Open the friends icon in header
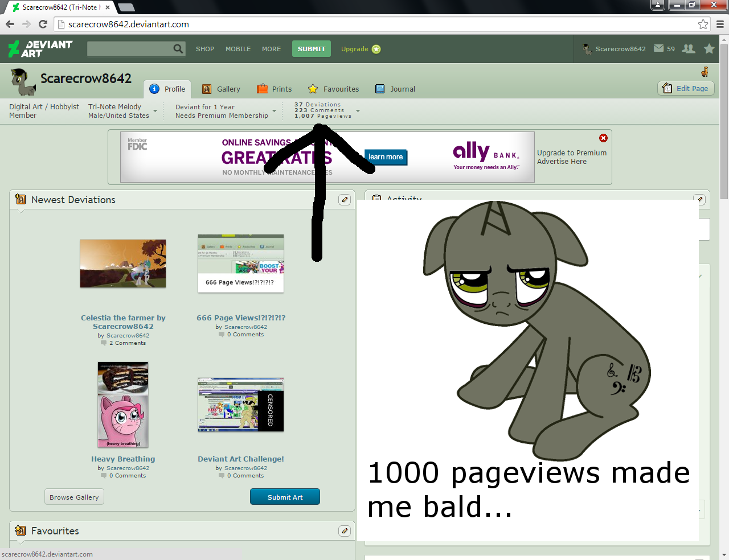Image resolution: width=729 pixels, height=560 pixels. (x=689, y=49)
